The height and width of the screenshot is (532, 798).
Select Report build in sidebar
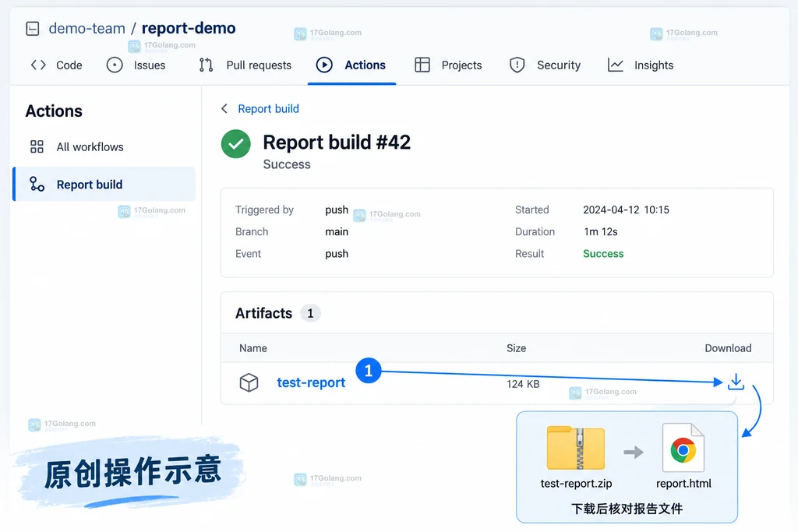(x=104, y=184)
